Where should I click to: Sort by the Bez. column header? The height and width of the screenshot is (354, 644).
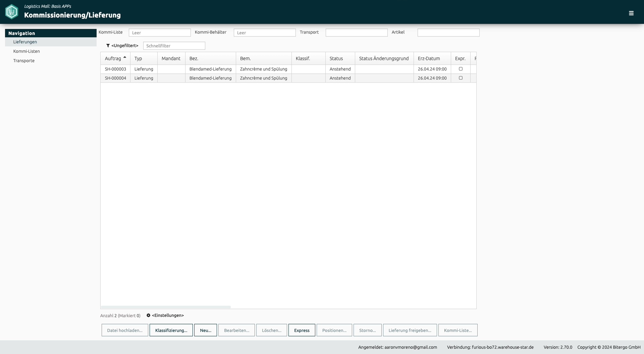(211, 58)
